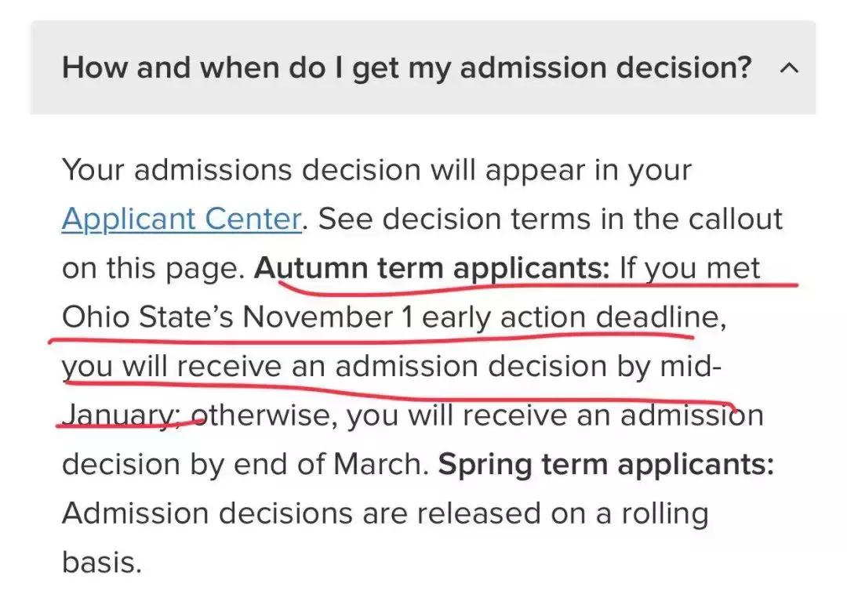Click the "If you met" text
This screenshot has width=847, height=616.
tap(689, 269)
